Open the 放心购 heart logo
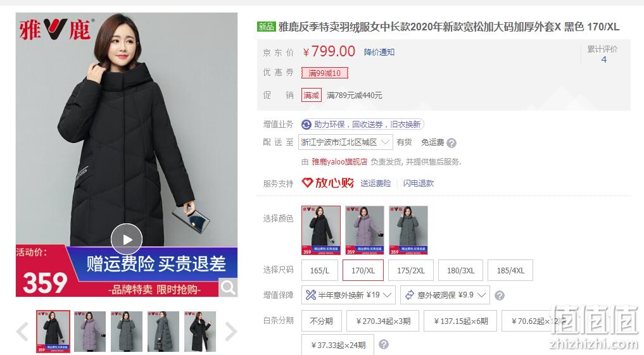Image resolution: width=644 pixels, height=355 pixels. [328, 183]
